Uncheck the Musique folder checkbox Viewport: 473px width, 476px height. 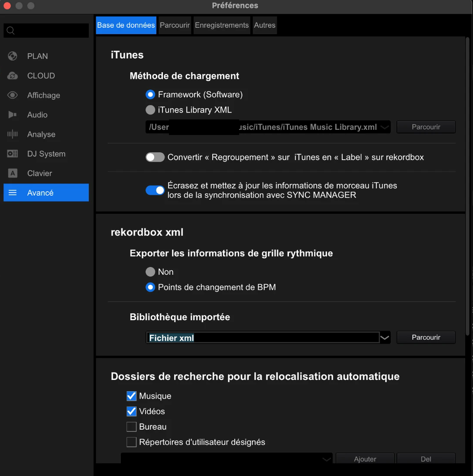pyautogui.click(x=132, y=396)
